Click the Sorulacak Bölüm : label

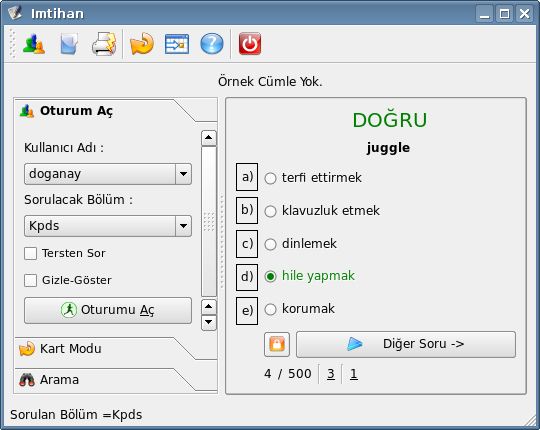(79, 200)
